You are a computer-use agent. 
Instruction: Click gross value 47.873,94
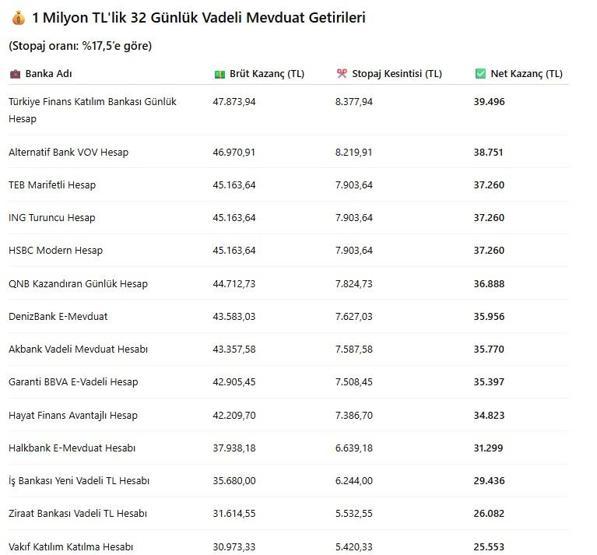coord(234,102)
